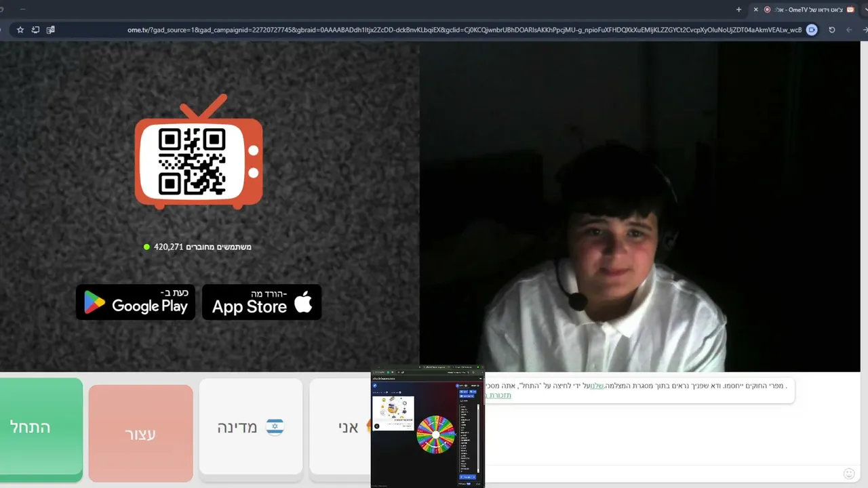
Task: Bookmark this page with the star icon
Action: pyautogui.click(x=20, y=30)
